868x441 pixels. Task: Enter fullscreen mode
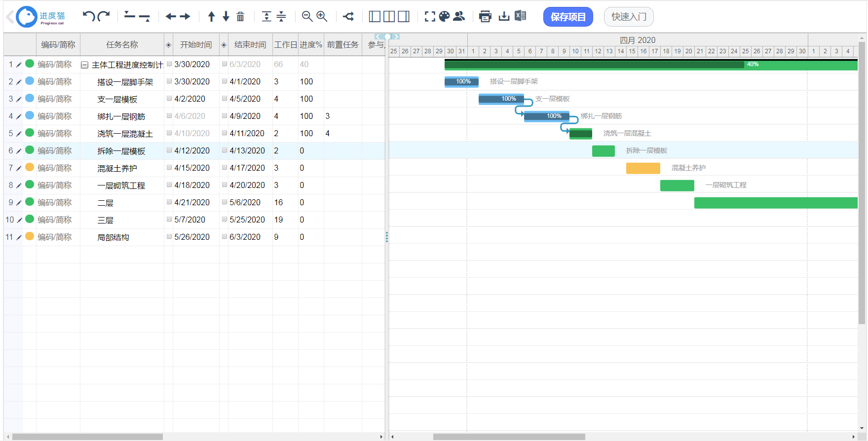[430, 16]
